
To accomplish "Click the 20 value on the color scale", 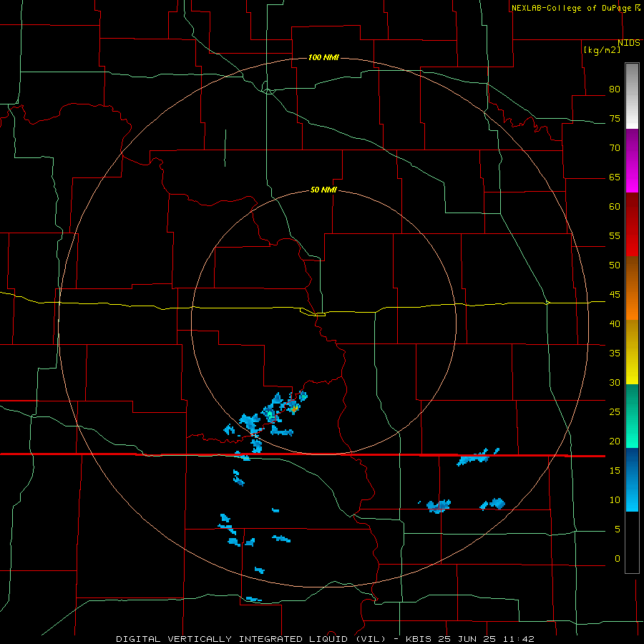I will coord(615,441).
